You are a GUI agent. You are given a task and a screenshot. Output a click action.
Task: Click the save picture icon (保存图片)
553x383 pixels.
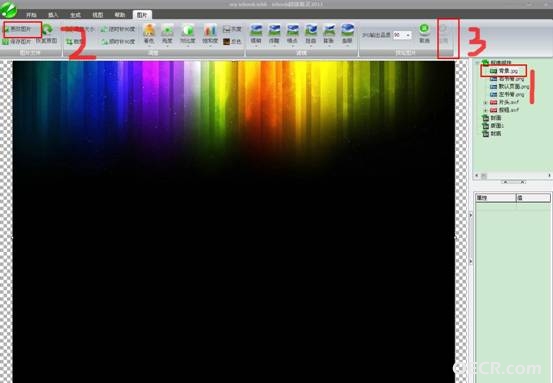(x=17, y=42)
